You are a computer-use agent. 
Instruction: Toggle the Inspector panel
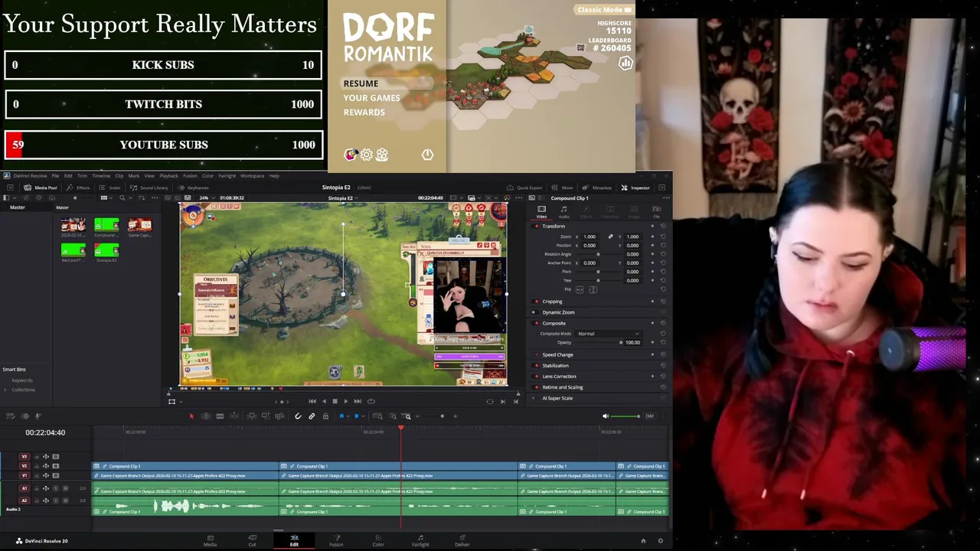635,187
